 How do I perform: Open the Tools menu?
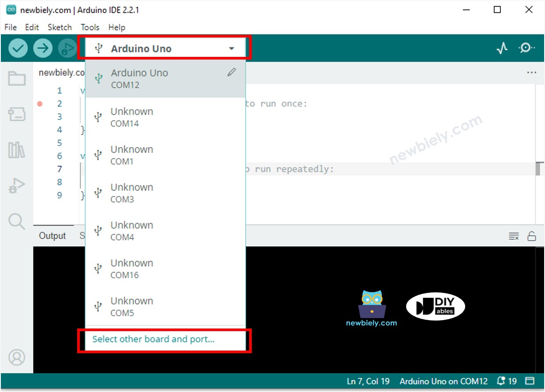pyautogui.click(x=90, y=27)
